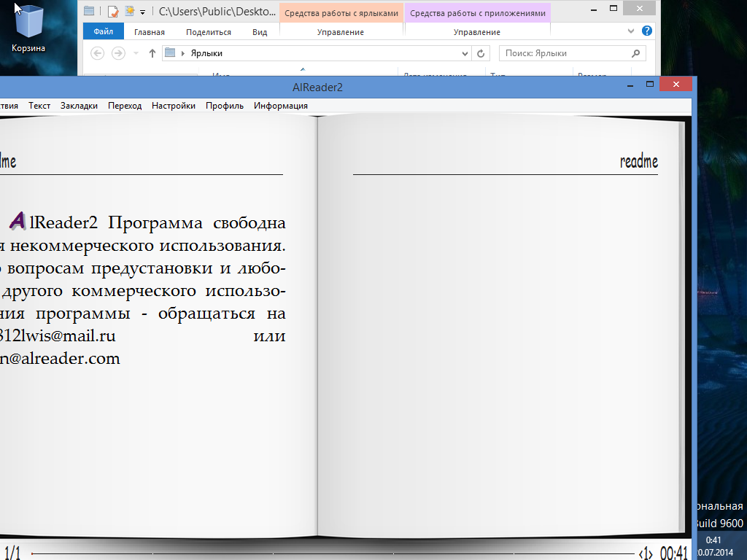The image size is (747, 560).
Task: Click the 00:41 clock in AlReader status bar
Action: coord(673,553)
